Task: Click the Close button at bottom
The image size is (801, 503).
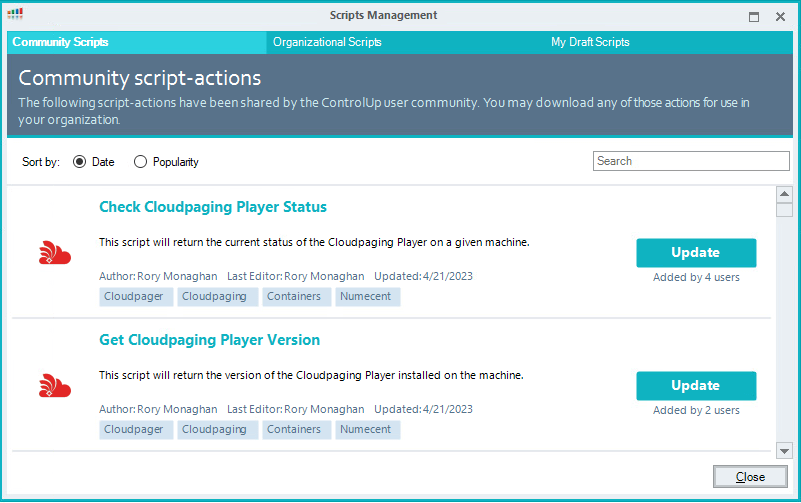Action: click(x=750, y=476)
